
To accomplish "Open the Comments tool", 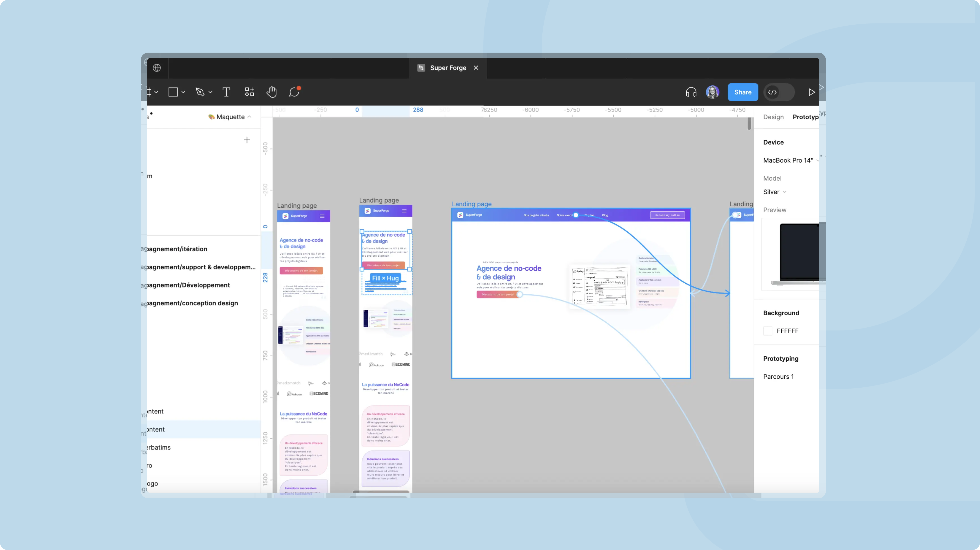I will (294, 92).
